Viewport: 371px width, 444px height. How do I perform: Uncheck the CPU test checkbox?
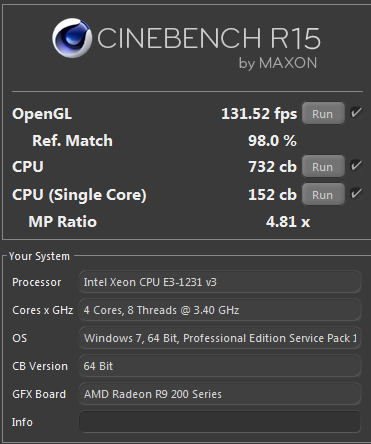pyautogui.click(x=356, y=165)
